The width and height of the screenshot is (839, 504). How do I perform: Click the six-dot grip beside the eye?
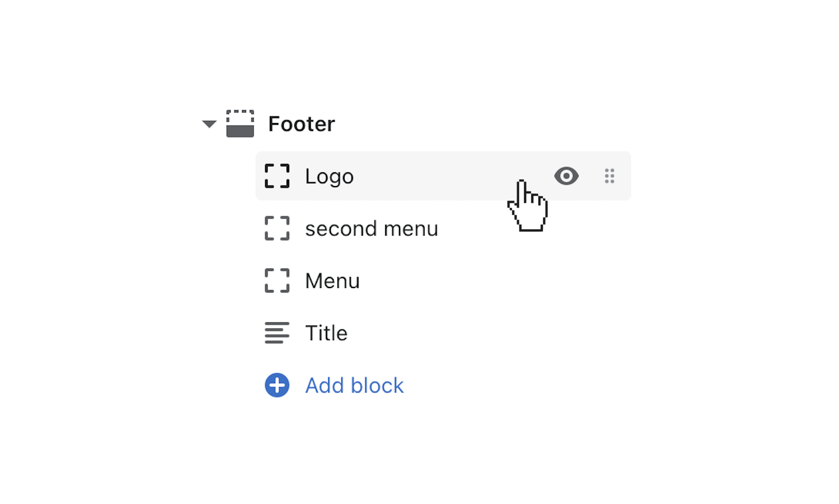(x=610, y=176)
